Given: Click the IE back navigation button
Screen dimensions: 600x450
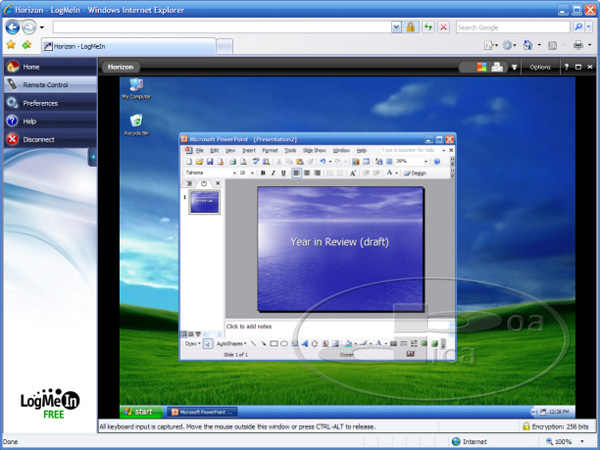Looking at the screenshot, I should [x=13, y=27].
